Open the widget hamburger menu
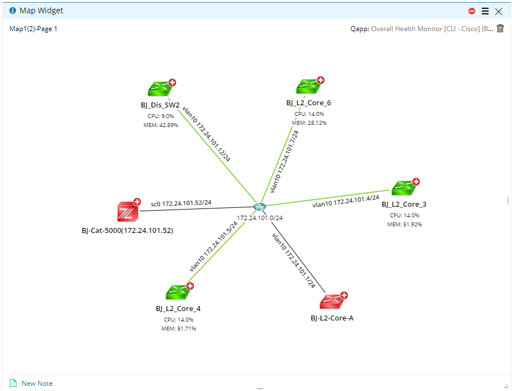The image size is (512, 391). click(485, 11)
